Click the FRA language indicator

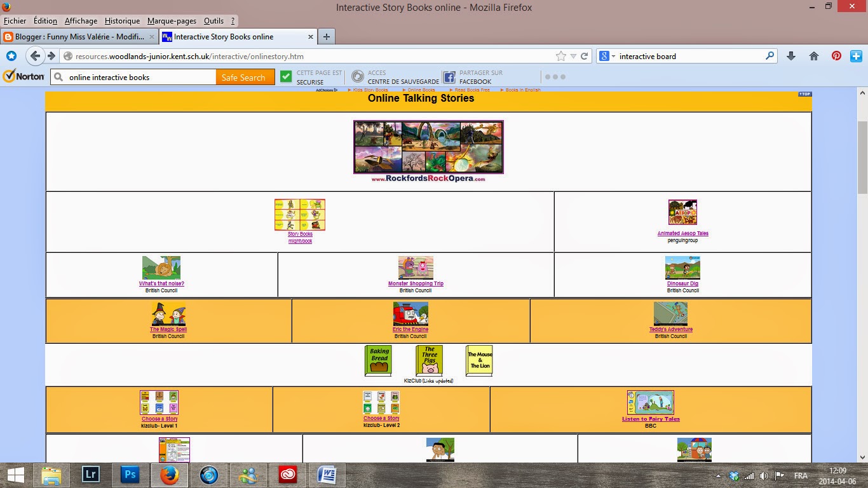(x=801, y=475)
